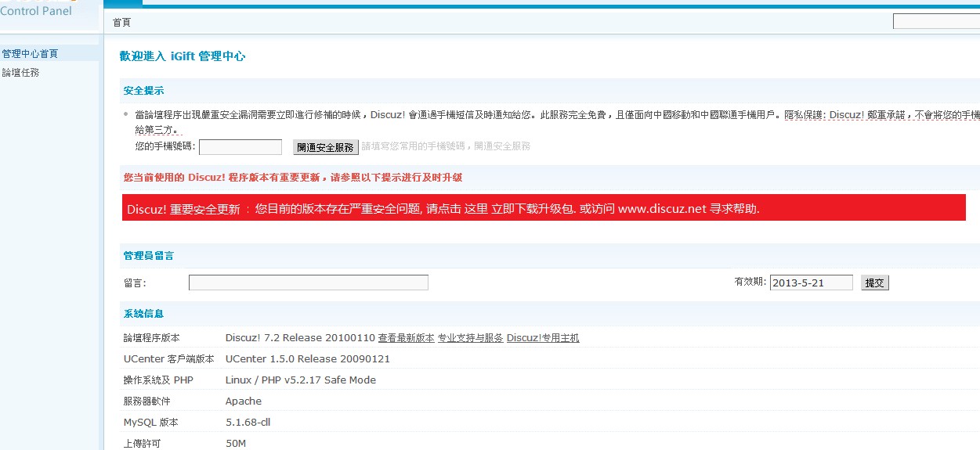Focus the search box at top right
This screenshot has width=980, height=450.
coord(936,22)
